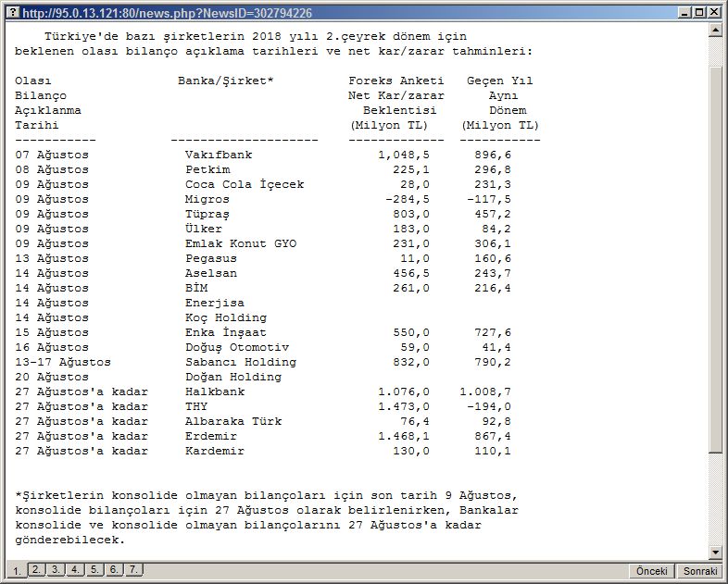Click the 20 Ağustos date
728x584 pixels.
tap(52, 377)
